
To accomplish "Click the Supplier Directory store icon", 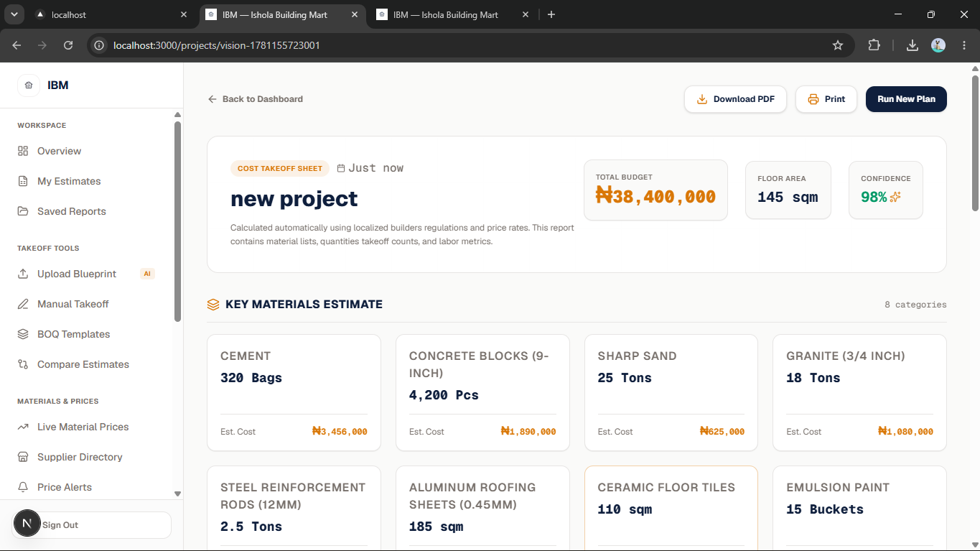I will coord(23,457).
